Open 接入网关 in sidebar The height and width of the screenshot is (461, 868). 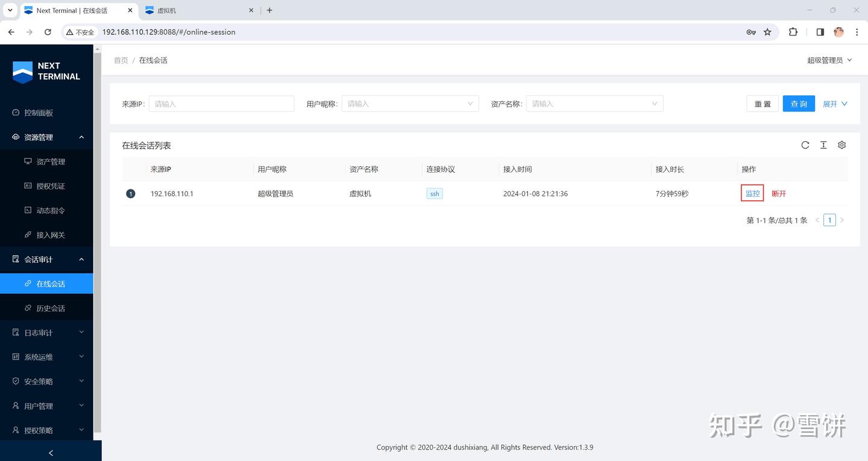click(46, 235)
